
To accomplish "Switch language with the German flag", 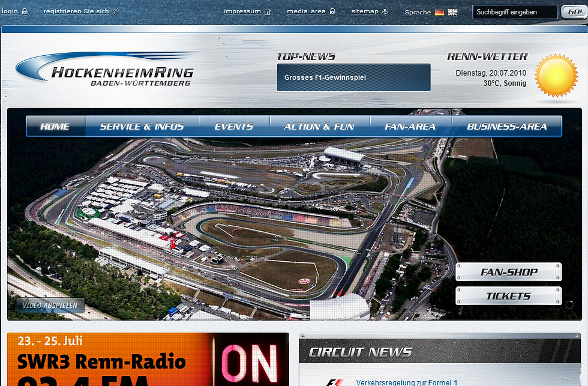I will (439, 13).
